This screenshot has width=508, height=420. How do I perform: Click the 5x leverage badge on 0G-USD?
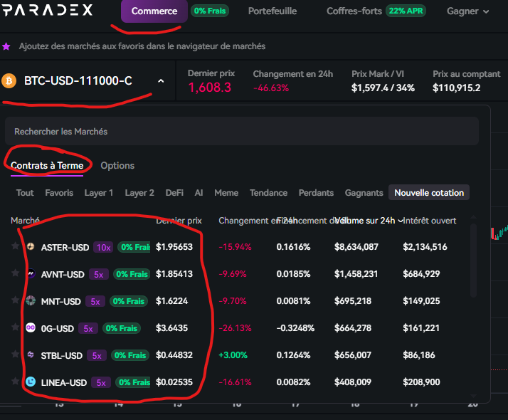click(x=88, y=329)
